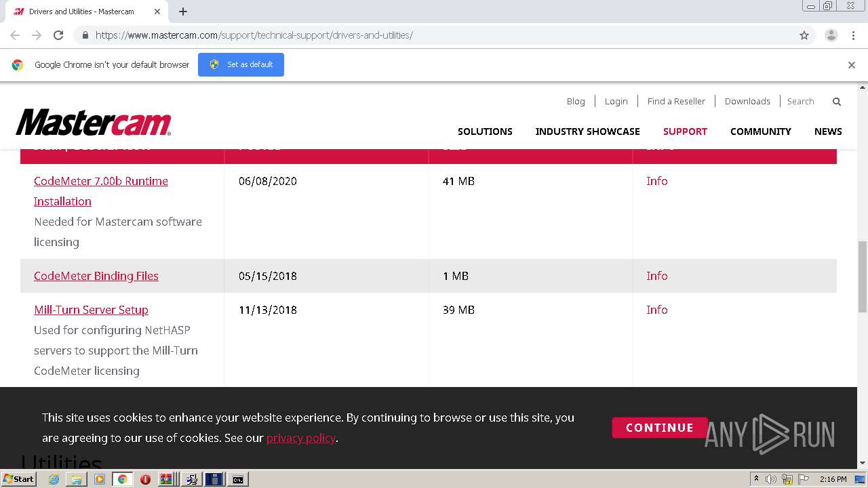The image size is (868, 488).
Task: Click the browser back arrow
Action: (x=15, y=35)
